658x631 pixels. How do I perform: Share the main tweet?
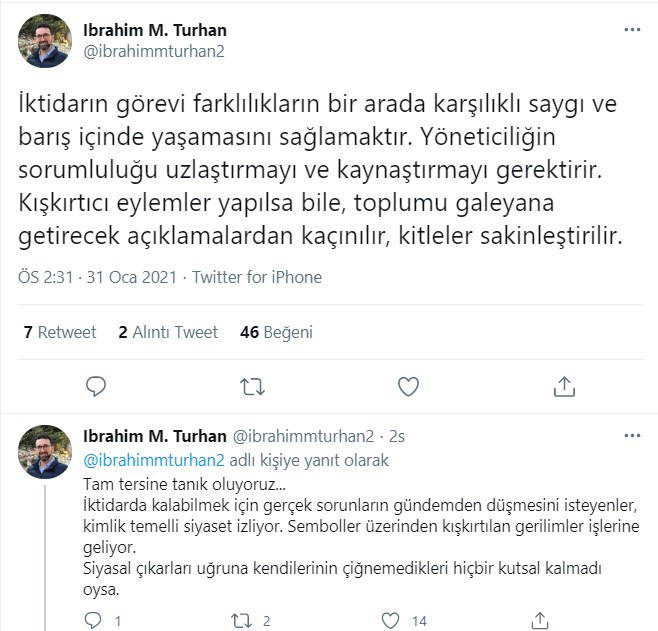(564, 386)
